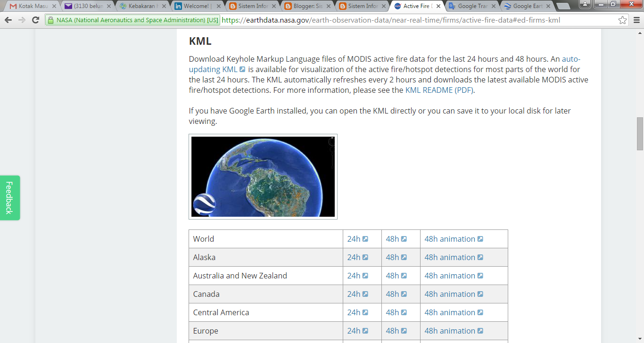Open the World 48h animation link

[454, 239]
